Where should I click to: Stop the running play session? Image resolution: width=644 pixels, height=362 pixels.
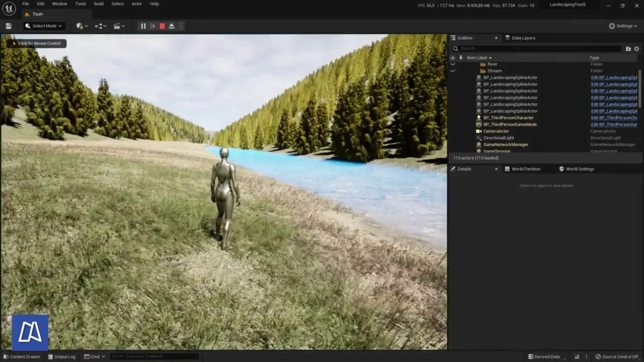162,26
